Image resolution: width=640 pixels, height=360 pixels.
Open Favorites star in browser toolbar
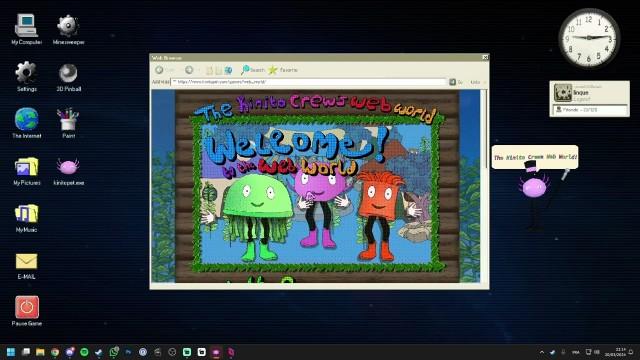coord(283,70)
